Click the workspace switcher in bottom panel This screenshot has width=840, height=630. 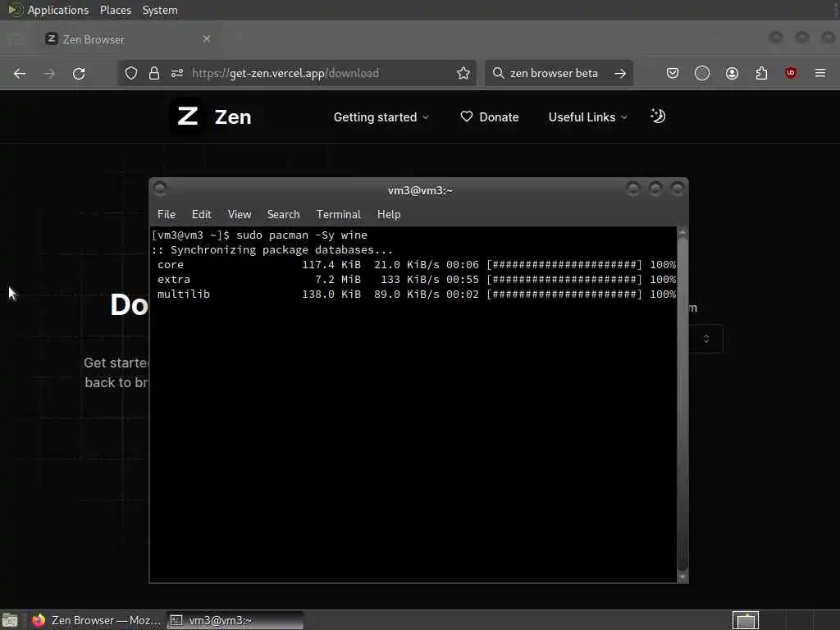tap(745, 620)
